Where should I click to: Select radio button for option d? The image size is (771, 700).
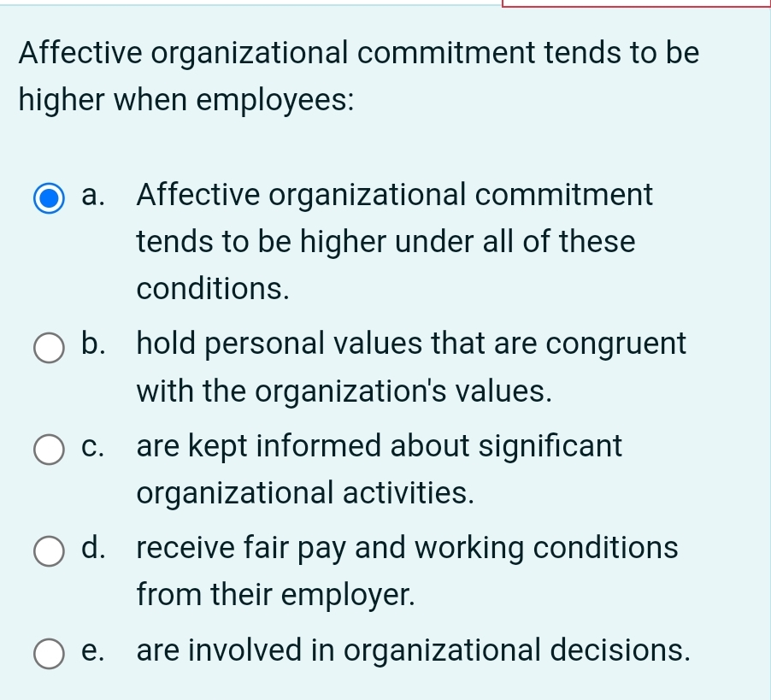(x=49, y=552)
